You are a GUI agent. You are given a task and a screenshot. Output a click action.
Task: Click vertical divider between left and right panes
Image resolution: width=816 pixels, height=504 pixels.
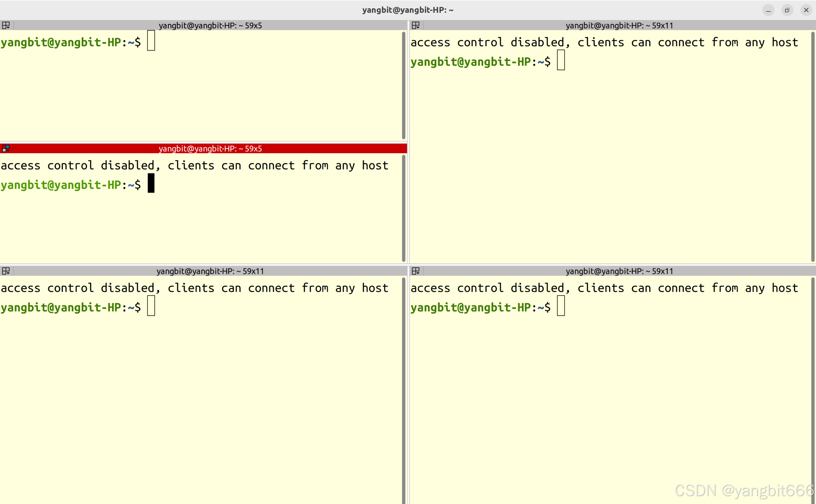pyautogui.click(x=408, y=200)
